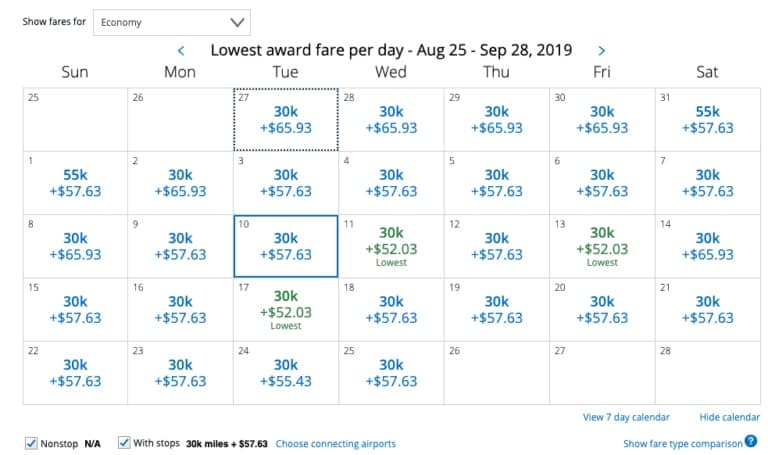Pick September 17 lowest fare date
Image resolution: width=768 pixels, height=455 pixels.
286,310
